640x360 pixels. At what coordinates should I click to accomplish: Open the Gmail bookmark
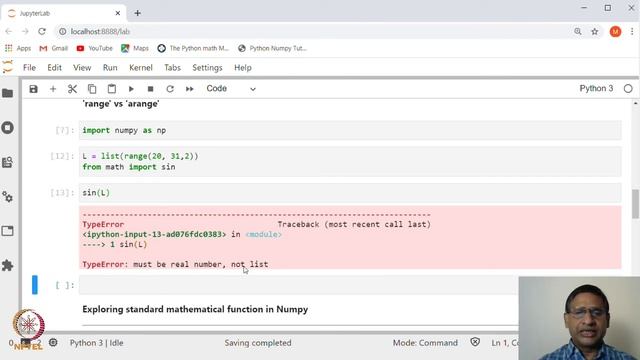click(53, 48)
